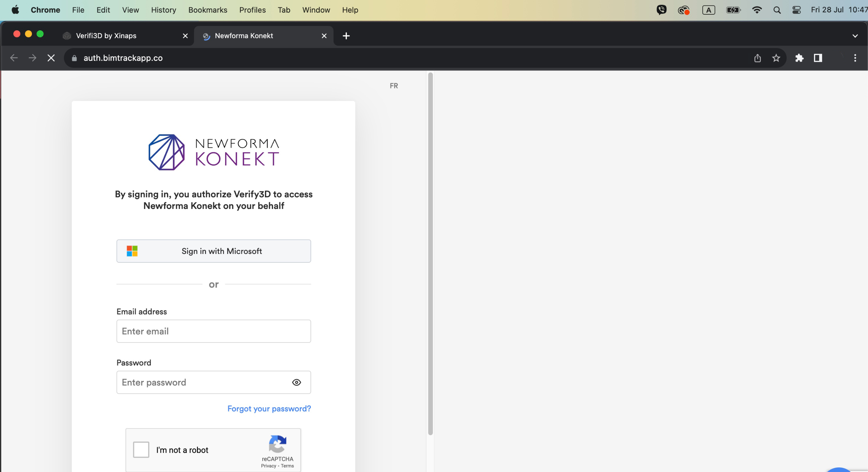868x472 pixels.
Task: Open the Extensions puzzle icon
Action: pyautogui.click(x=799, y=58)
